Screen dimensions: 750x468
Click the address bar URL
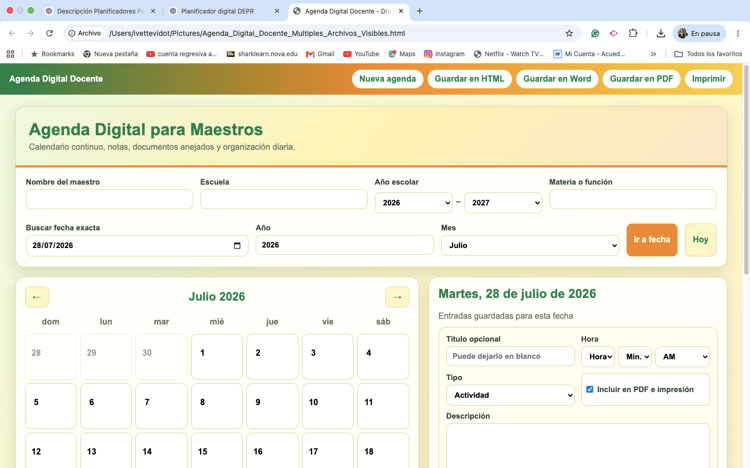click(257, 33)
